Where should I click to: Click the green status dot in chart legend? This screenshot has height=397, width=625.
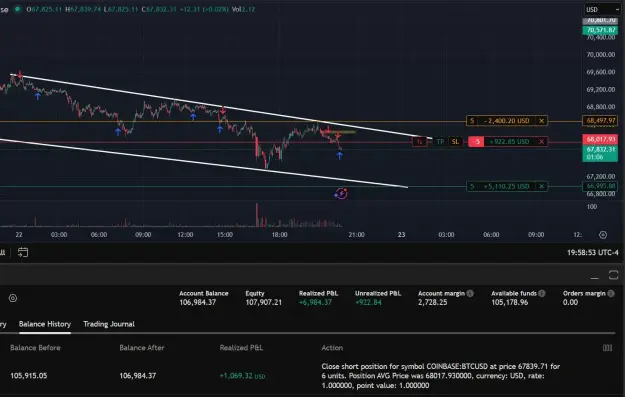pos(17,9)
